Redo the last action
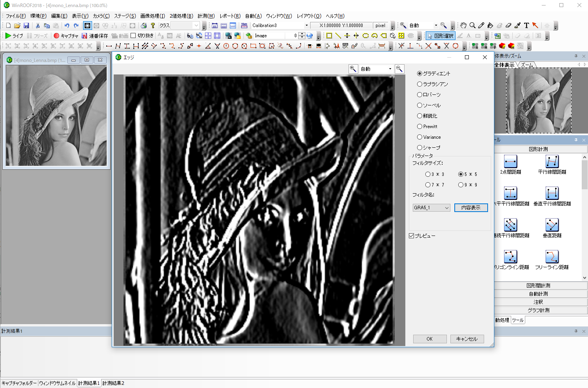Image resolution: width=588 pixels, height=388 pixels. pyautogui.click(x=76, y=25)
